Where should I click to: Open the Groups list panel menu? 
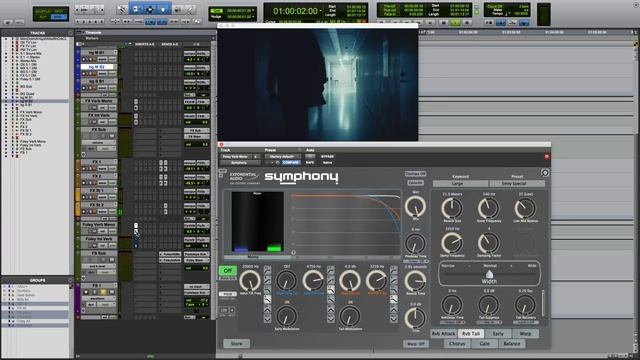tap(70, 280)
